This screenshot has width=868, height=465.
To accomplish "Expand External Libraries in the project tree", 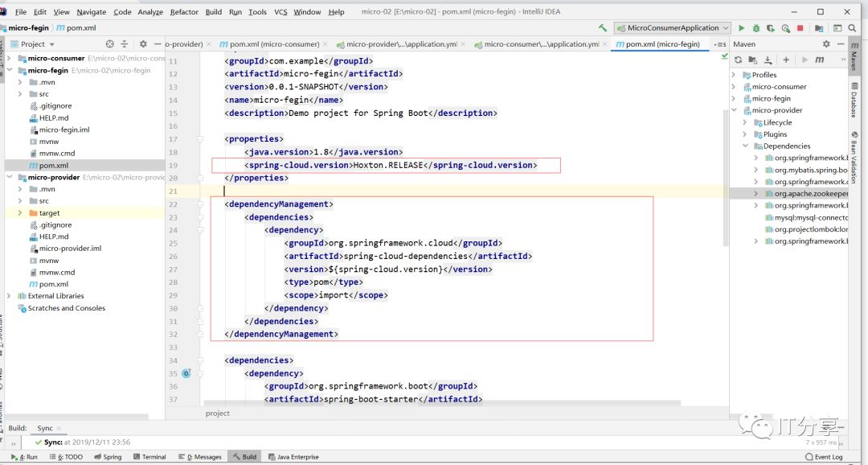I will coord(9,296).
